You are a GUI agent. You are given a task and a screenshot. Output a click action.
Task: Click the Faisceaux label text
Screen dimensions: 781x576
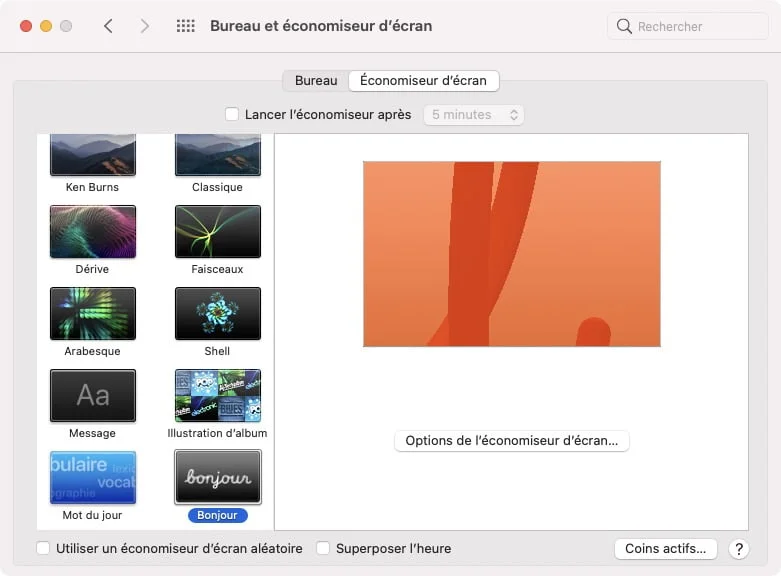[x=217, y=269]
